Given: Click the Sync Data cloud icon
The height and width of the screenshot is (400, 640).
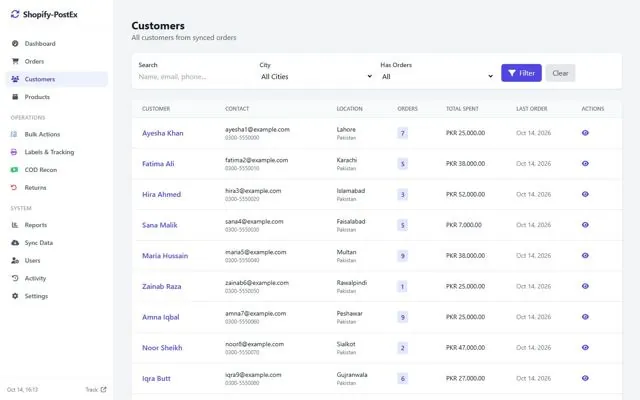Looking at the screenshot, I should [15, 242].
